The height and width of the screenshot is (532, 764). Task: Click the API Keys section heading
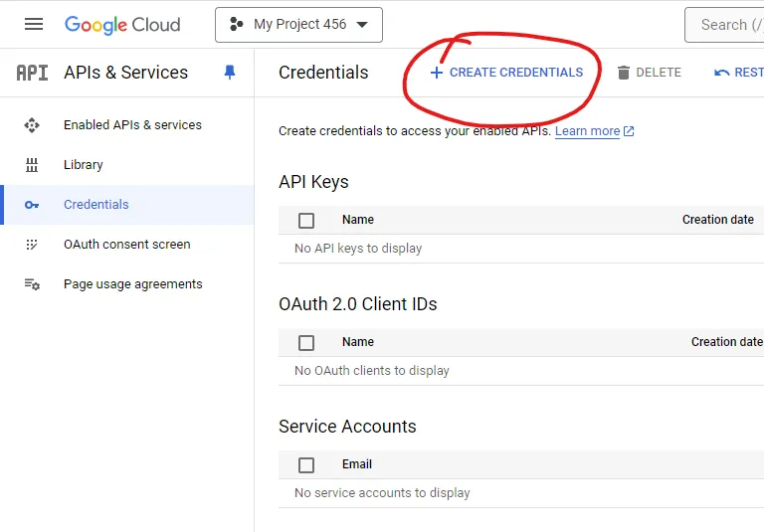click(313, 182)
